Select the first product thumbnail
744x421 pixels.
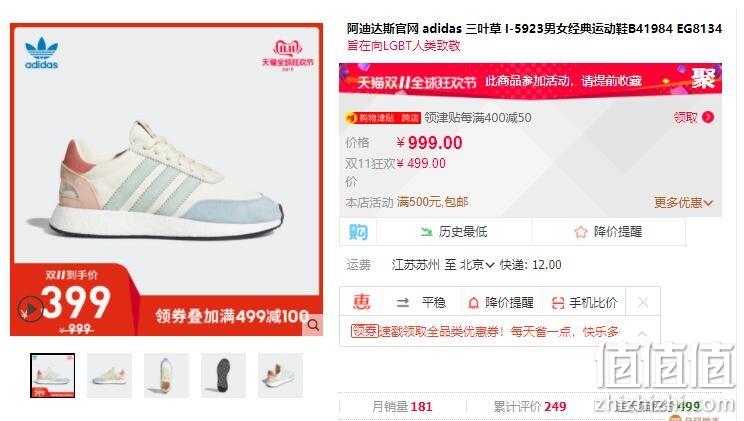pos(52,375)
